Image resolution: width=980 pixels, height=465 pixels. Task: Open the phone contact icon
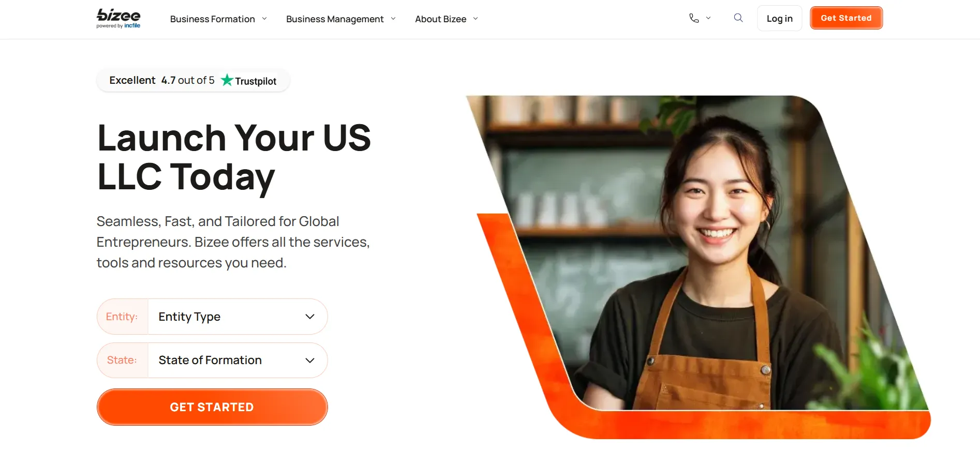pos(694,18)
